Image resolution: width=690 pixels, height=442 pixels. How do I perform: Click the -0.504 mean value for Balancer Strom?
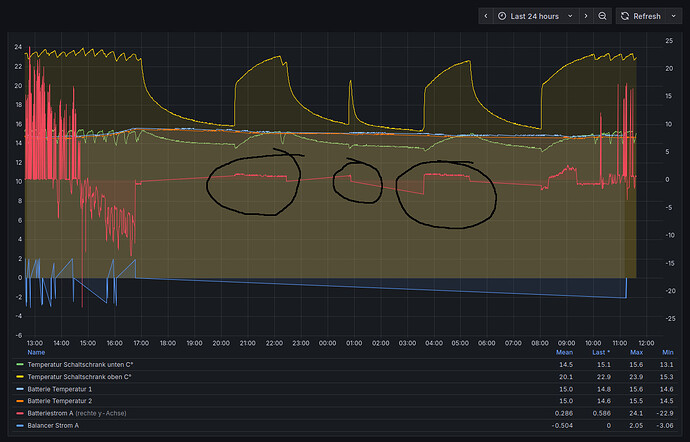pyautogui.click(x=562, y=426)
